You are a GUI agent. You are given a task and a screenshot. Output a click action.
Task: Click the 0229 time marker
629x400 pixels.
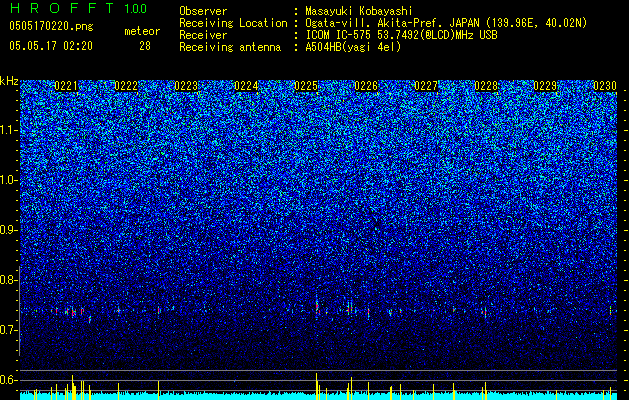545,86
